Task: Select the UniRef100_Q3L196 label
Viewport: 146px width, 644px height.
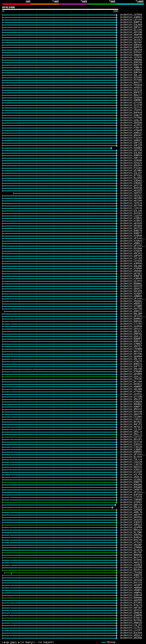Action: (131, 211)
